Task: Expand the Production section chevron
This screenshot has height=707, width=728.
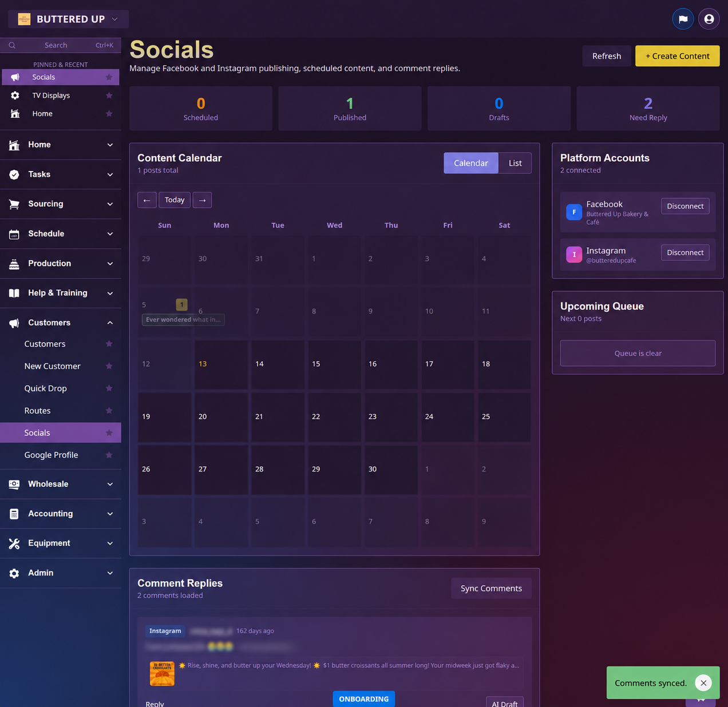Action: tap(110, 264)
